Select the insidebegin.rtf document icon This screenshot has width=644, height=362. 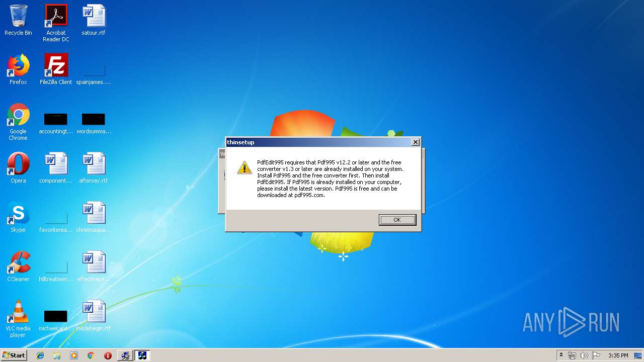click(x=94, y=316)
